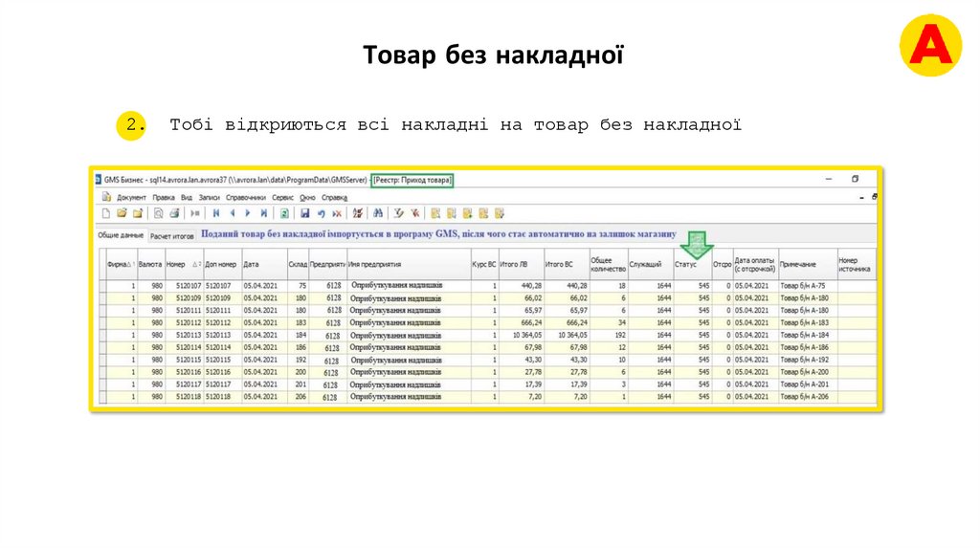Image resolution: width=980 pixels, height=549 pixels.
Task: Select cell "Товар б/н А-200"
Action: (x=808, y=372)
